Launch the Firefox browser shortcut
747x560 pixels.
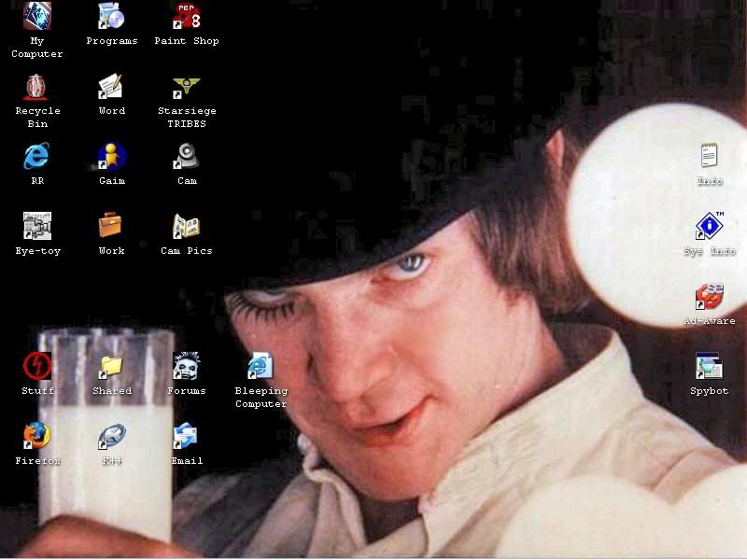(37, 436)
